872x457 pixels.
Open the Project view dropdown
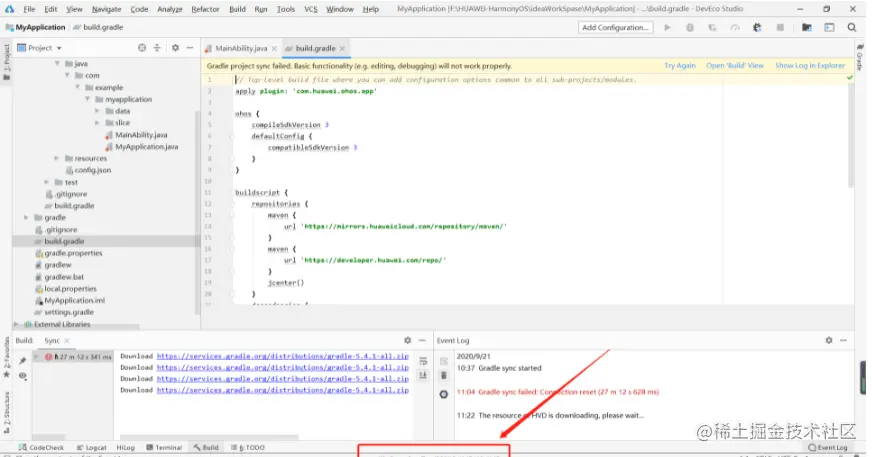click(39, 48)
